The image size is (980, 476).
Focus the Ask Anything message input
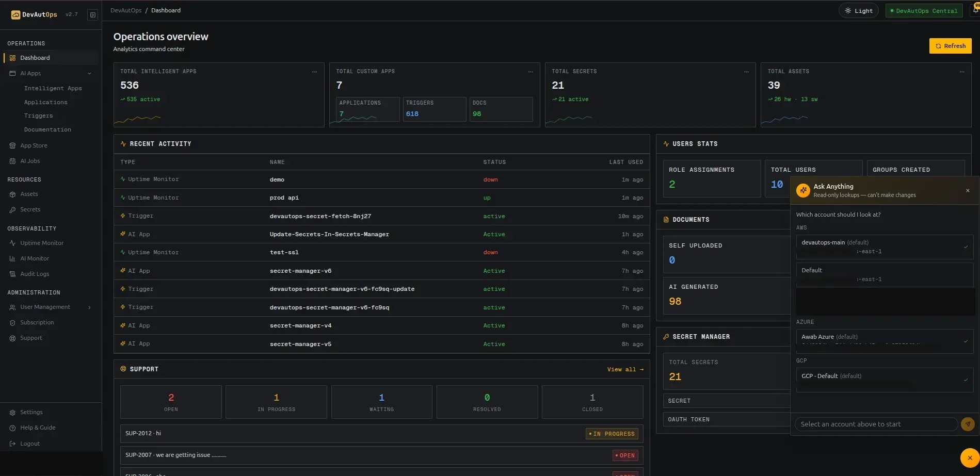pos(876,424)
